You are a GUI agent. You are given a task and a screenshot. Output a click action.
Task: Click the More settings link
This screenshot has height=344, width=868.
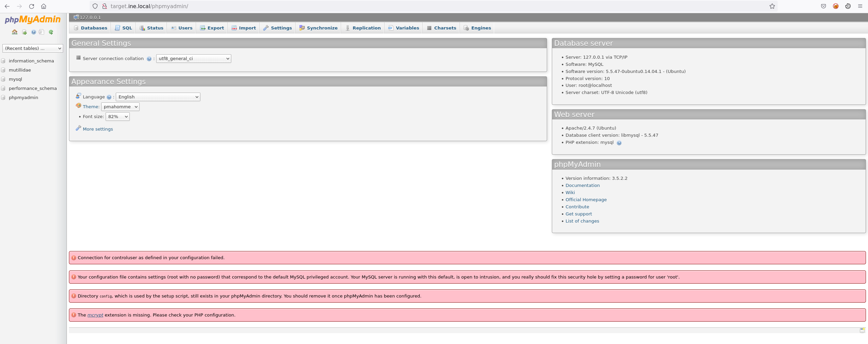pyautogui.click(x=98, y=129)
